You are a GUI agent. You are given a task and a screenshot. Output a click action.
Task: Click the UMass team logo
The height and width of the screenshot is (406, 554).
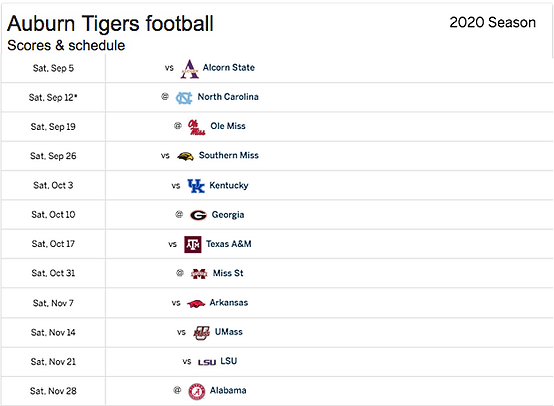pyautogui.click(x=202, y=333)
